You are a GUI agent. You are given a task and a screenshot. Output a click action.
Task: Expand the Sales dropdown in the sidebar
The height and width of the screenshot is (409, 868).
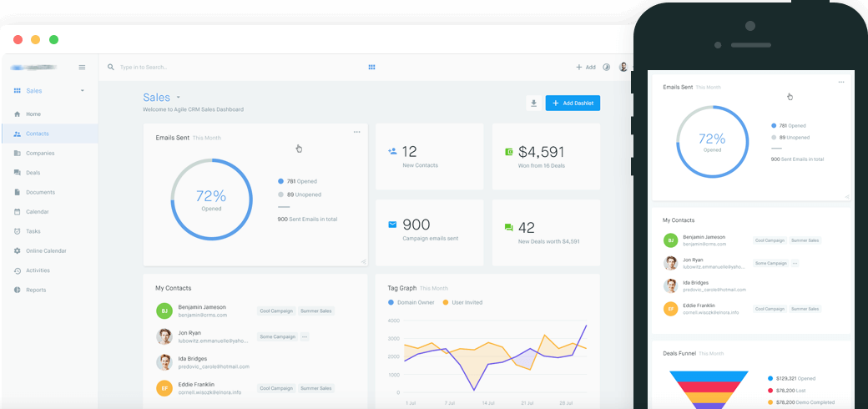point(82,90)
